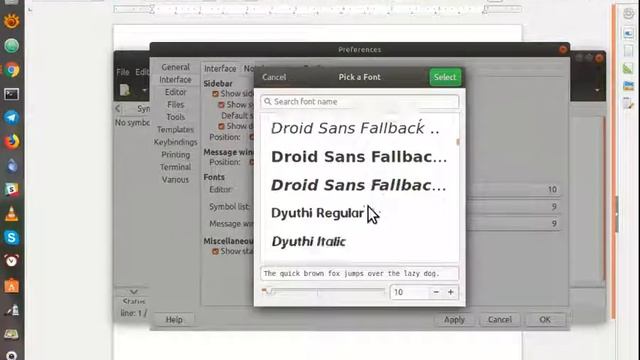Click the Search font name field

pos(360,102)
